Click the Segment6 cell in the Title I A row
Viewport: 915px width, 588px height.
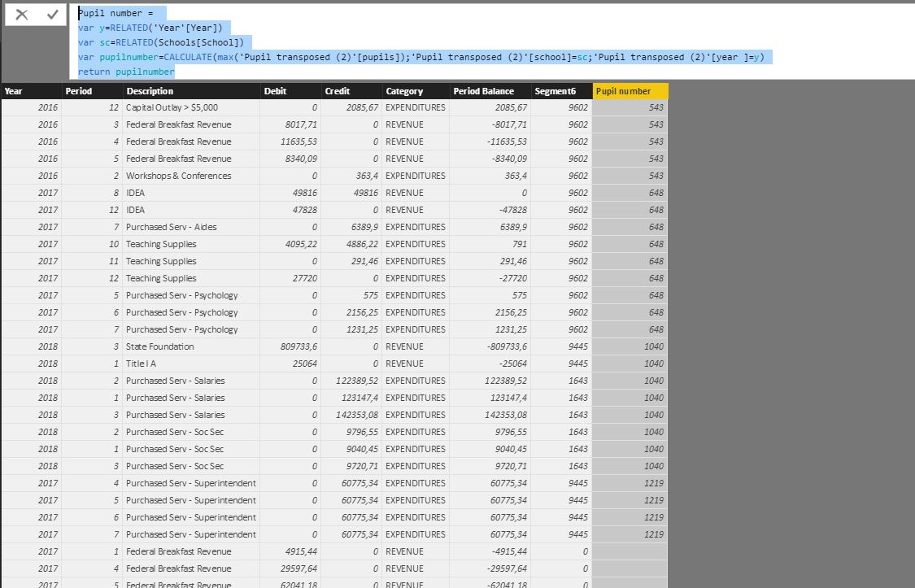pyautogui.click(x=561, y=364)
